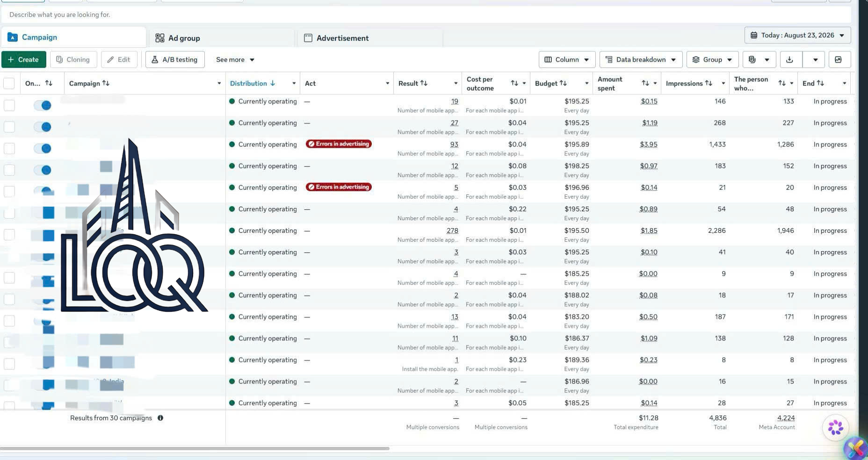This screenshot has width=868, height=460.
Task: Turn off the campaign with $1.19 spent
Action: (x=43, y=127)
